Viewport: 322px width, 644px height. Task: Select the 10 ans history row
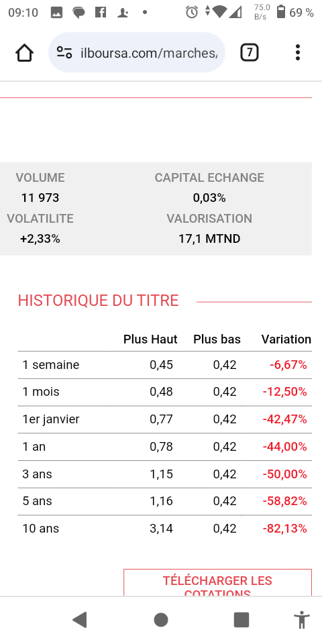coord(165,529)
